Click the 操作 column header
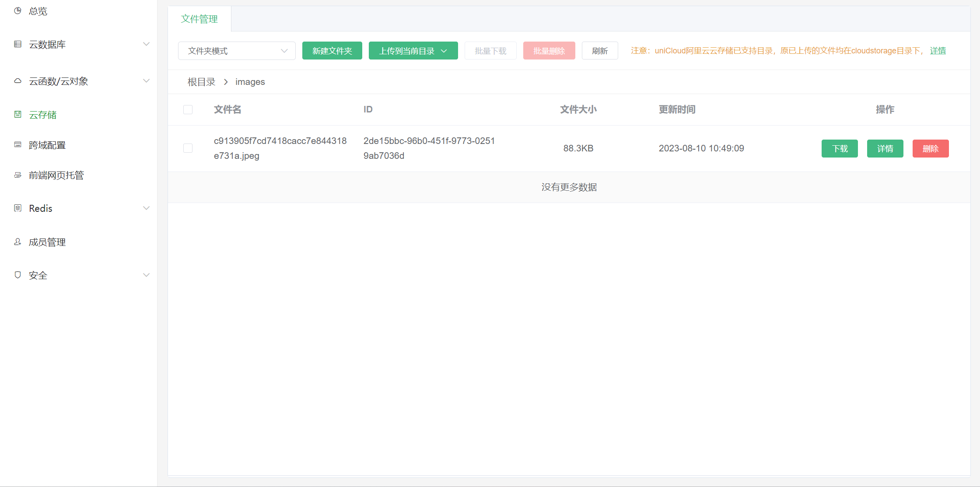The width and height of the screenshot is (980, 487). point(885,109)
